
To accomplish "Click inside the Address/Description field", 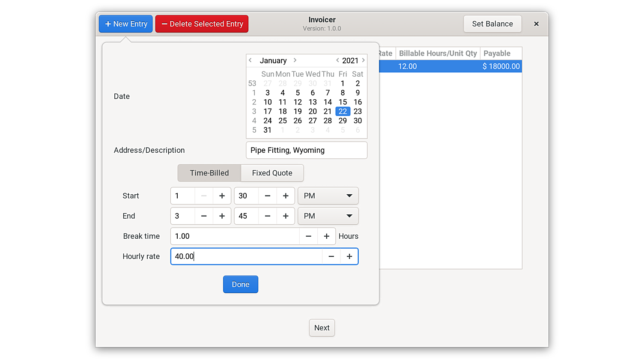I will [x=306, y=150].
